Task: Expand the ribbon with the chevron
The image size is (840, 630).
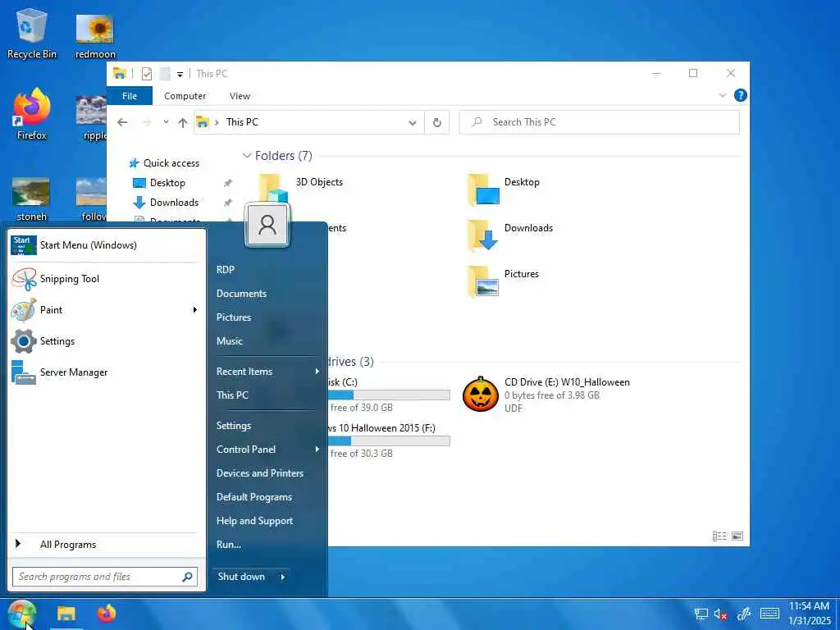Action: pos(722,95)
